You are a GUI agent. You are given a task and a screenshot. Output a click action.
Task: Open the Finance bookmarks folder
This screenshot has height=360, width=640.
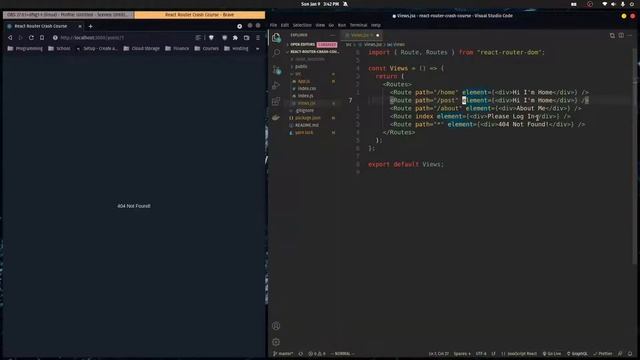click(x=177, y=49)
